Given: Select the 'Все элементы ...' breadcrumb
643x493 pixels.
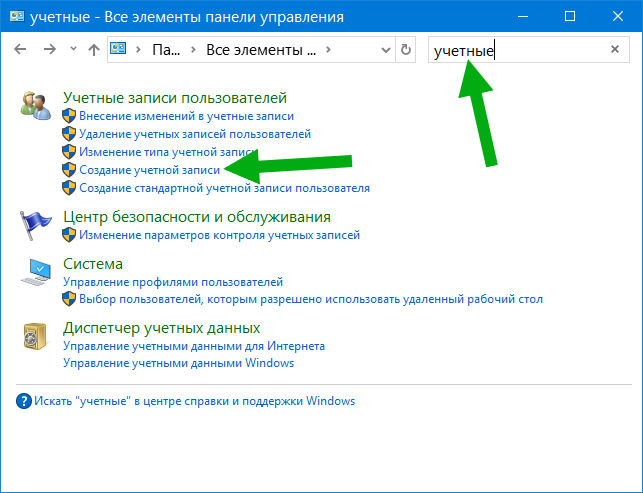Looking at the screenshot, I should coord(261,50).
